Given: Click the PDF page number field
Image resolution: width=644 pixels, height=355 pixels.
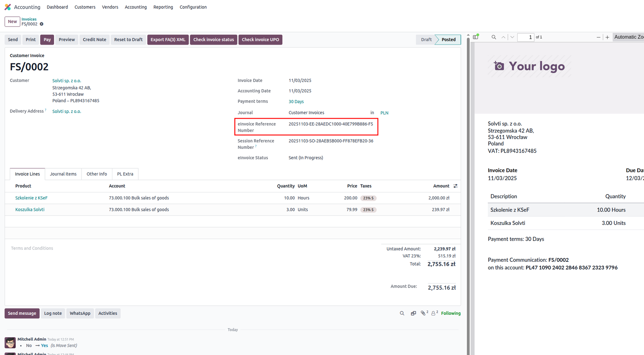Looking at the screenshot, I should [x=526, y=37].
